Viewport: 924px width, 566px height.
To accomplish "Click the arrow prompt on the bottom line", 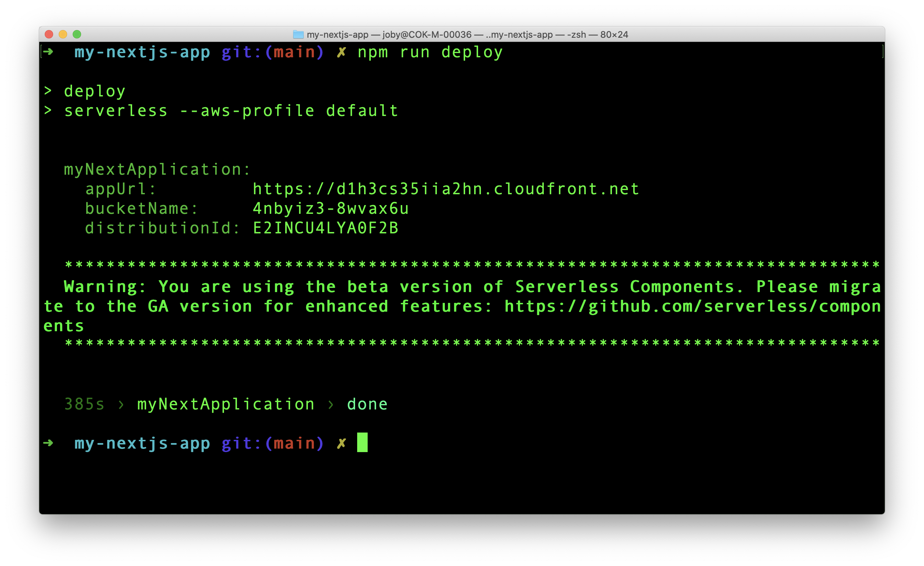I will tap(48, 443).
